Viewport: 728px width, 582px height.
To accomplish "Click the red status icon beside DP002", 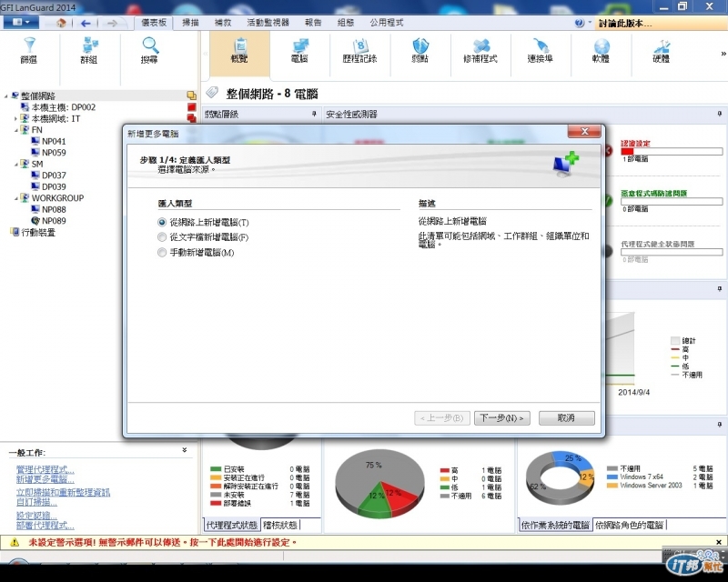I will click(191, 106).
